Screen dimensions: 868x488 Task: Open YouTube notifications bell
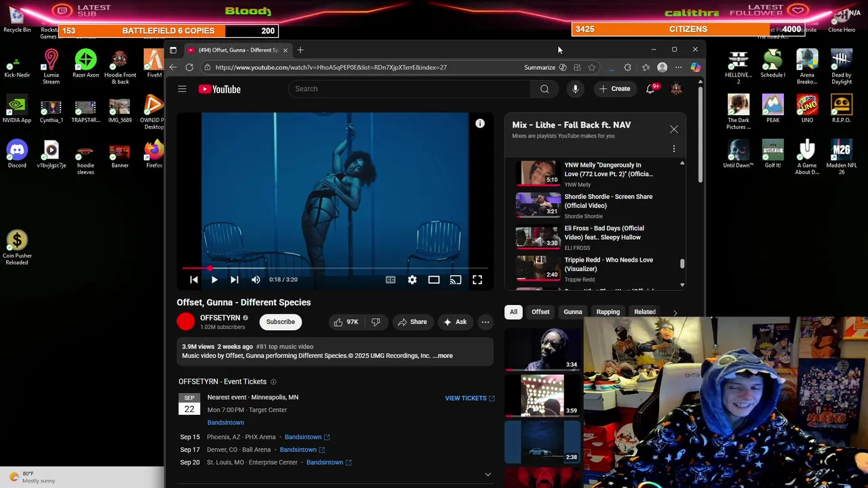pos(650,89)
